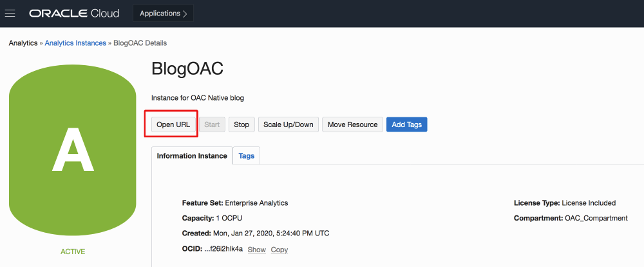Click the OAC_Compartment compartment value
Screen dimensions: 644x267
click(596, 218)
